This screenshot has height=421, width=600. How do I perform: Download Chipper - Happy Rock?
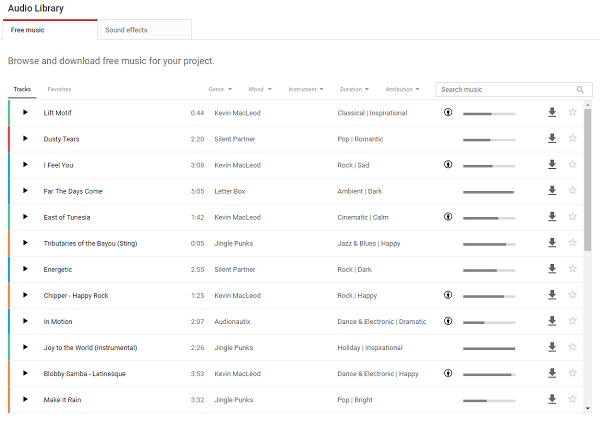click(x=552, y=295)
